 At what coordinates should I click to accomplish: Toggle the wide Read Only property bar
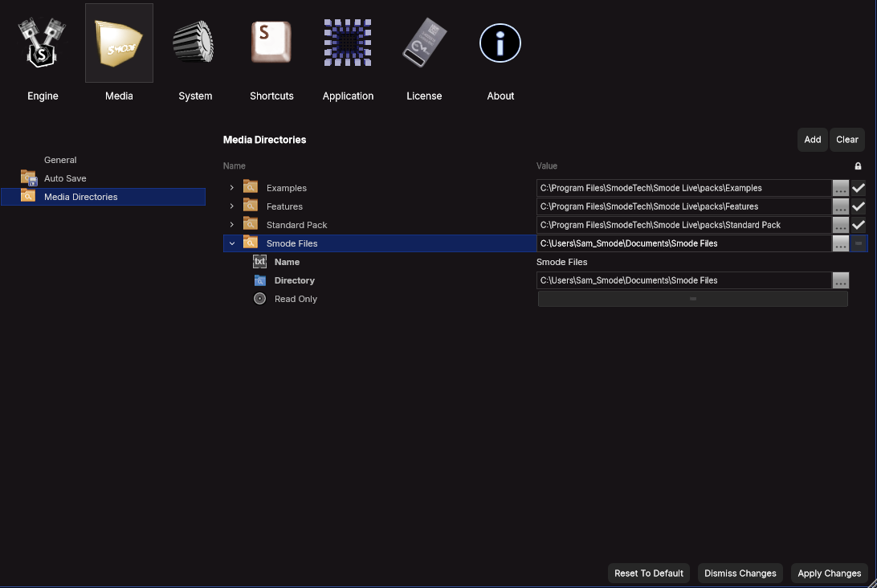tap(692, 299)
